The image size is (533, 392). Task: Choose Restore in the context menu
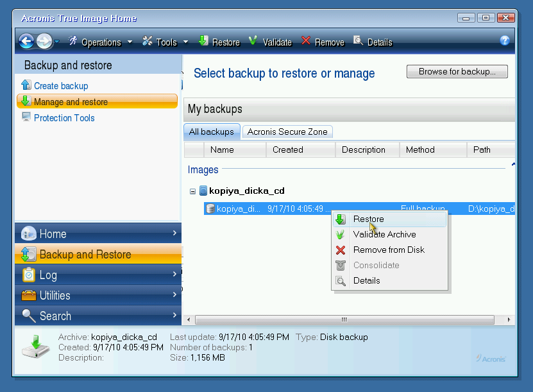point(368,219)
